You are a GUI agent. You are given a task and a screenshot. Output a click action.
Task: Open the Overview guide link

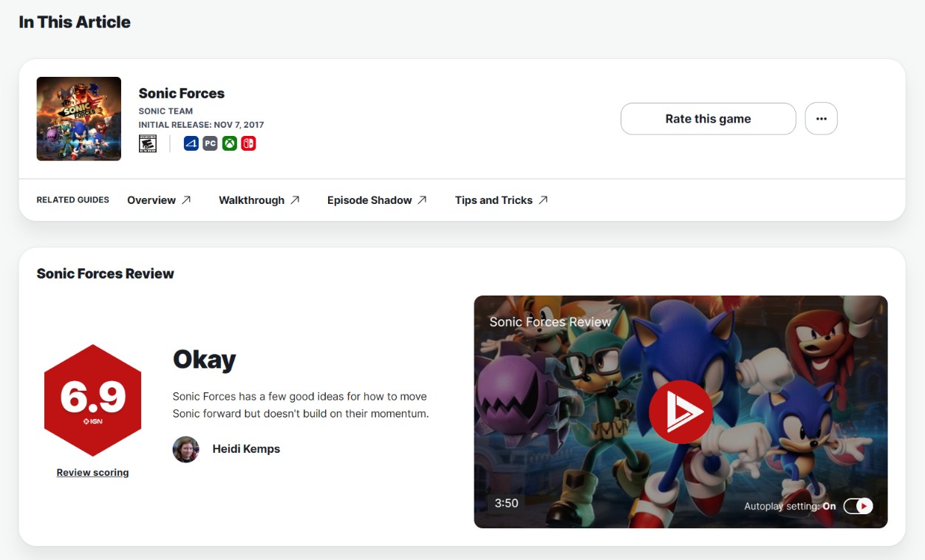(x=159, y=200)
